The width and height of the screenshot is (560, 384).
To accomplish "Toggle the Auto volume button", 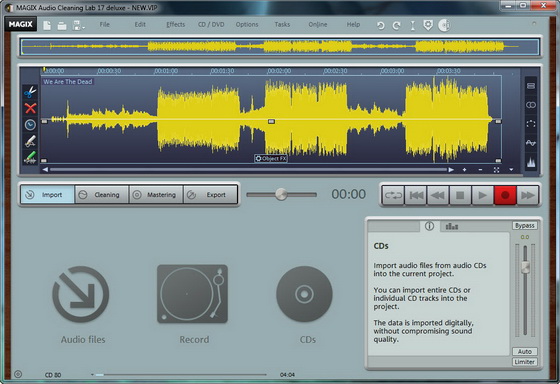I will click(525, 351).
